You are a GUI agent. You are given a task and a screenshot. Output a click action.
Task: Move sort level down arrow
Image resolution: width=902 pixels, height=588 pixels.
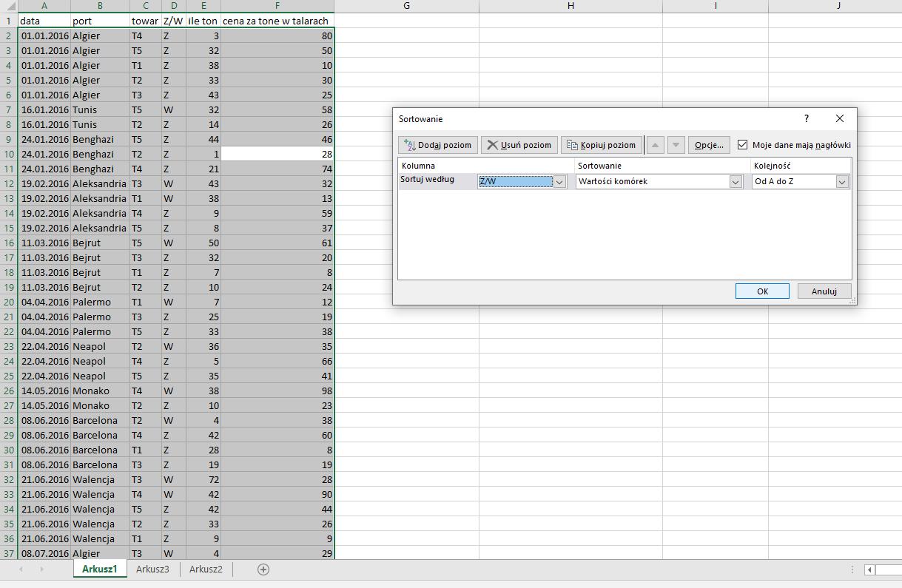pyautogui.click(x=676, y=145)
